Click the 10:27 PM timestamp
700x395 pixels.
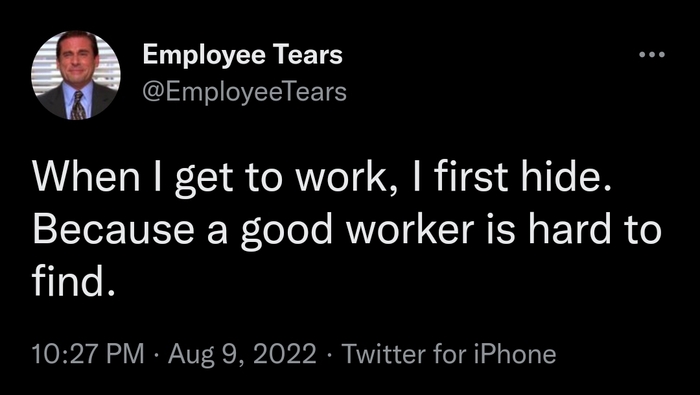[88, 354]
